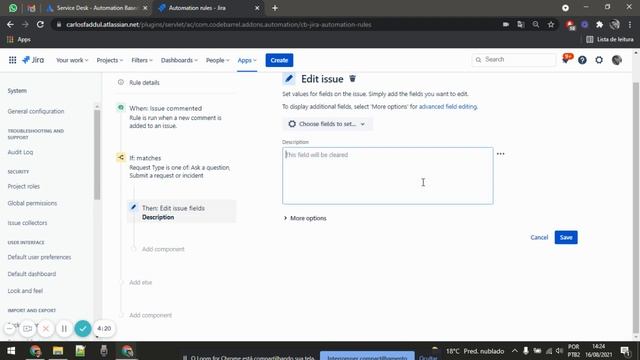
Task: Open browser extensions puzzle icon
Action: click(599, 24)
